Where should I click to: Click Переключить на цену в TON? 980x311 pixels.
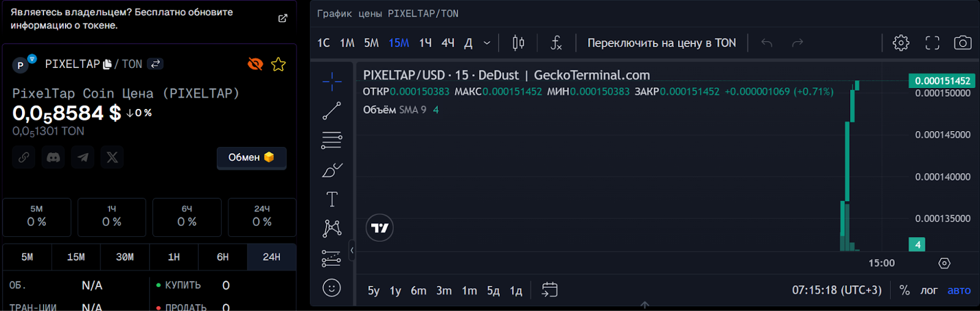pyautogui.click(x=661, y=43)
